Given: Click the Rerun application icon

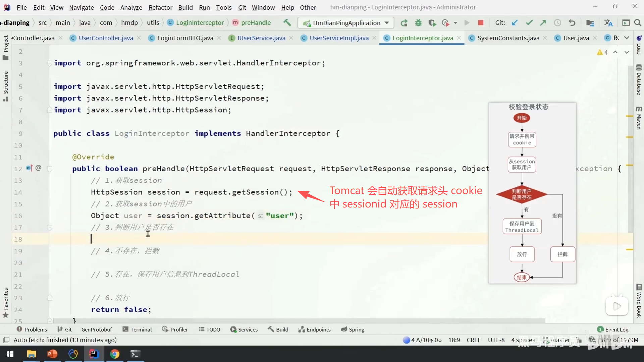Looking at the screenshot, I should click(404, 23).
